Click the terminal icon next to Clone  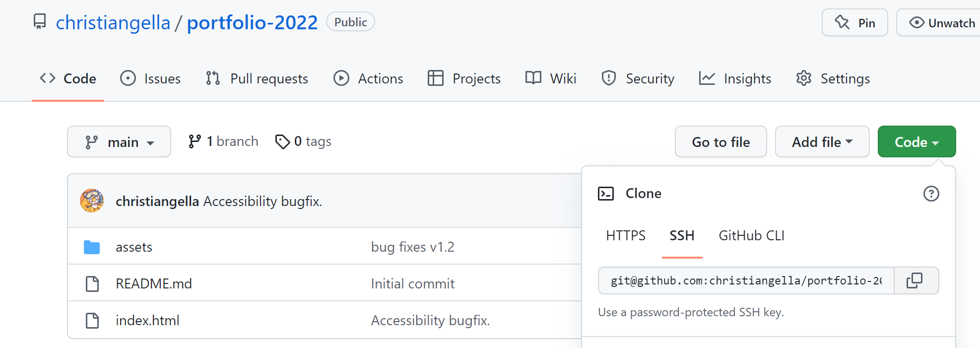(x=606, y=194)
